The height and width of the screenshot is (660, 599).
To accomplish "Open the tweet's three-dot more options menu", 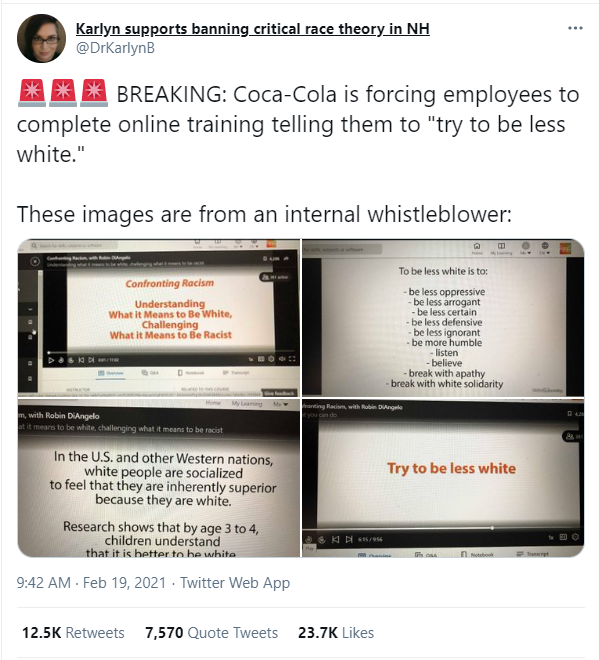I will (x=575, y=28).
